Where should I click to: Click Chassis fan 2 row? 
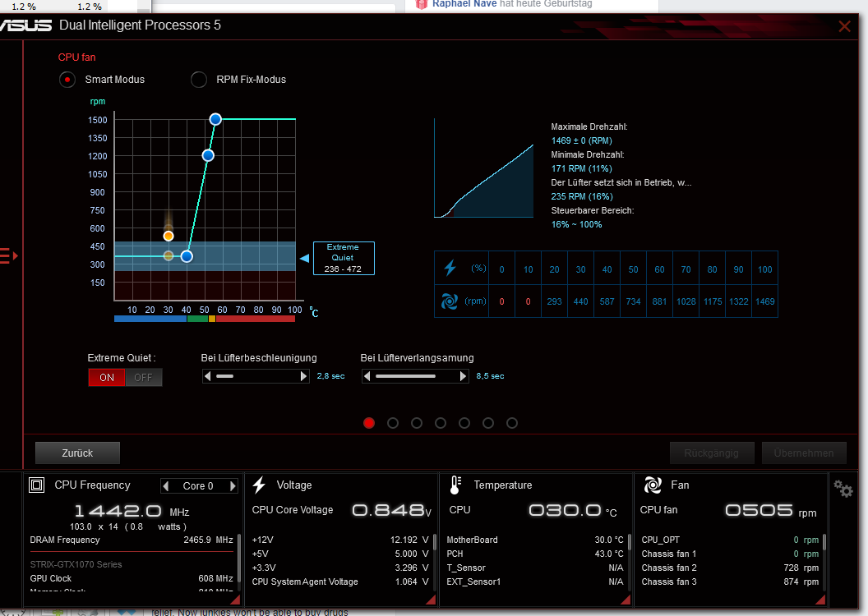(730, 568)
